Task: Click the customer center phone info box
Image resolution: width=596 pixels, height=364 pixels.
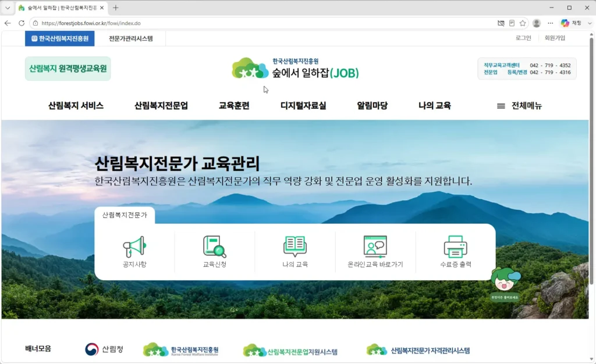Action: 527,69
